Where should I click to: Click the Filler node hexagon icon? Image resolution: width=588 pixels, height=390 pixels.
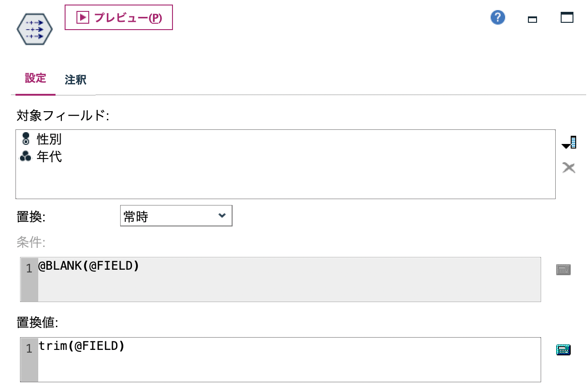(x=34, y=28)
